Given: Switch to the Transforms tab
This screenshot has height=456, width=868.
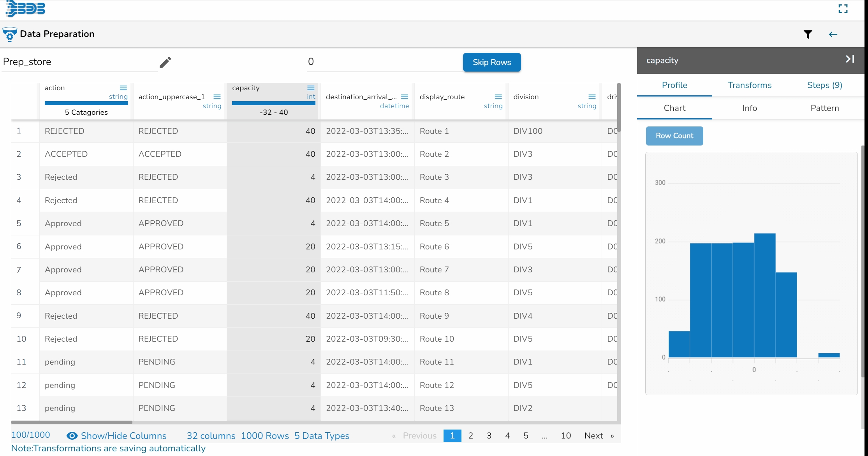Looking at the screenshot, I should 749,85.
